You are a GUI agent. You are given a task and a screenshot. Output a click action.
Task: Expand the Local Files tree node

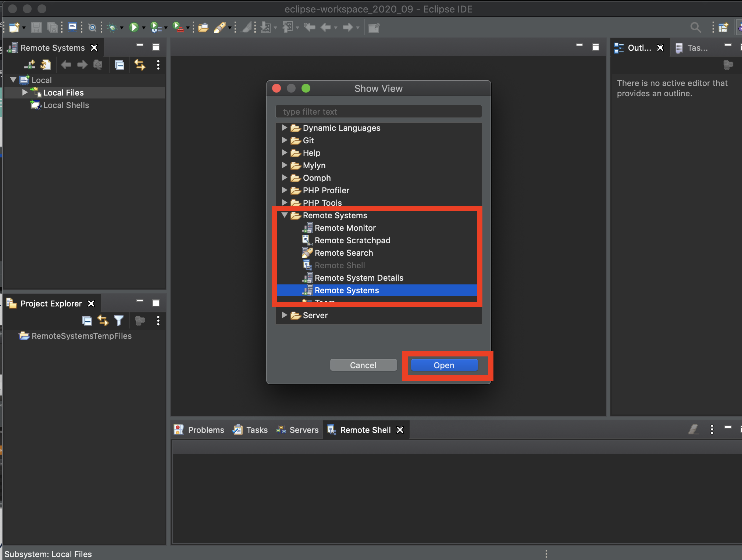point(25,93)
